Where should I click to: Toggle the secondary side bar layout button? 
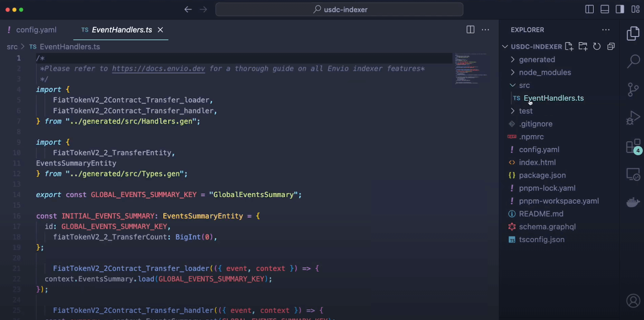[620, 9]
